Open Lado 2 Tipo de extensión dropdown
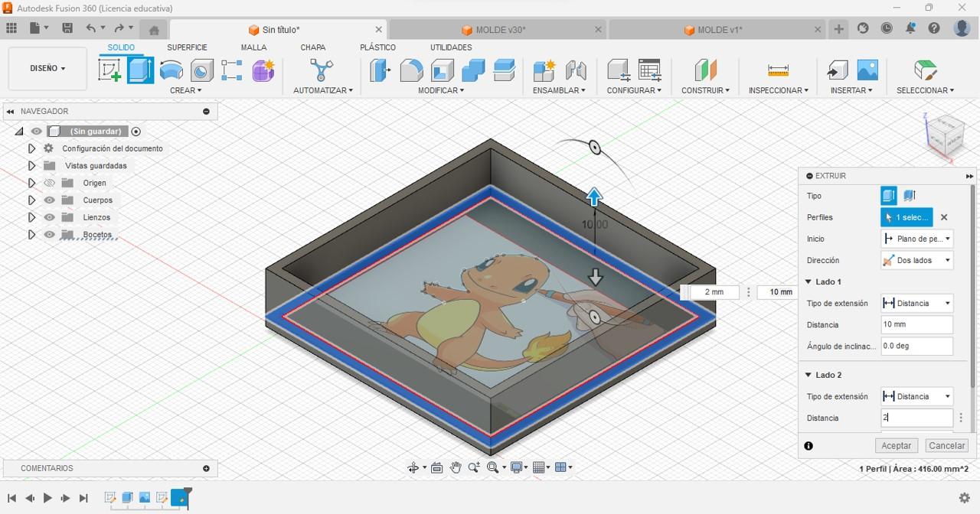 [x=916, y=396]
